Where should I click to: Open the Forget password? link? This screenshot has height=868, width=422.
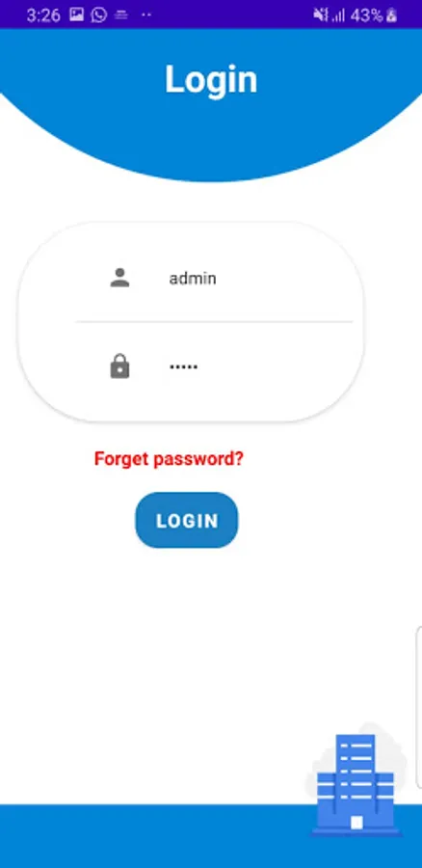[169, 458]
